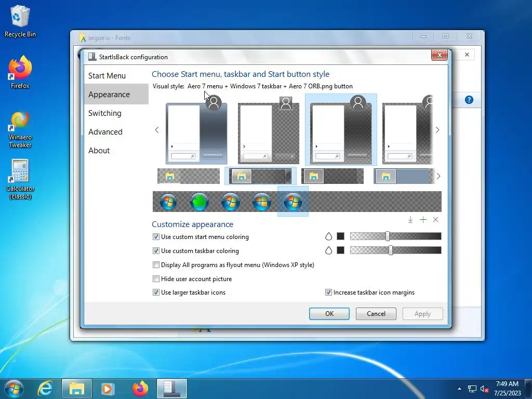Click the Firefox icon on the taskbar
The image size is (532, 399).
pyautogui.click(x=140, y=389)
